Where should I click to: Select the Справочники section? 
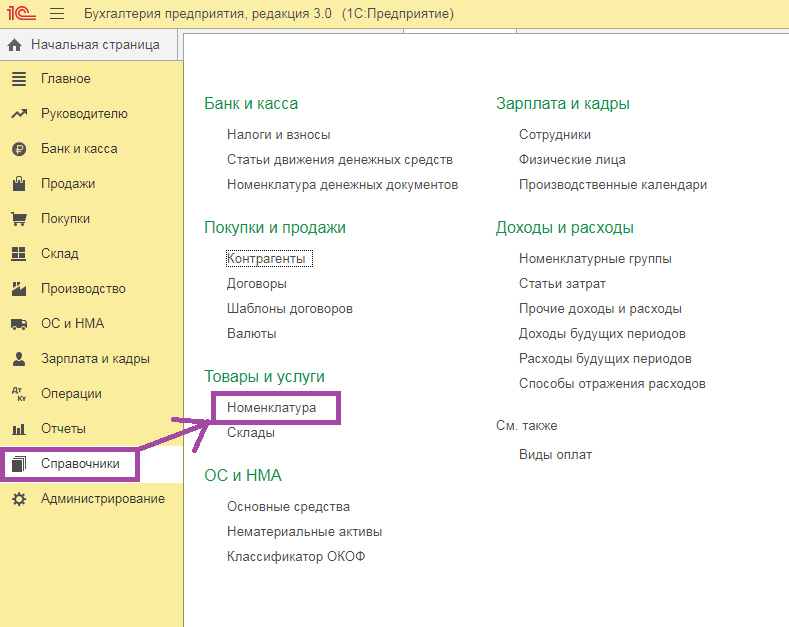81,463
